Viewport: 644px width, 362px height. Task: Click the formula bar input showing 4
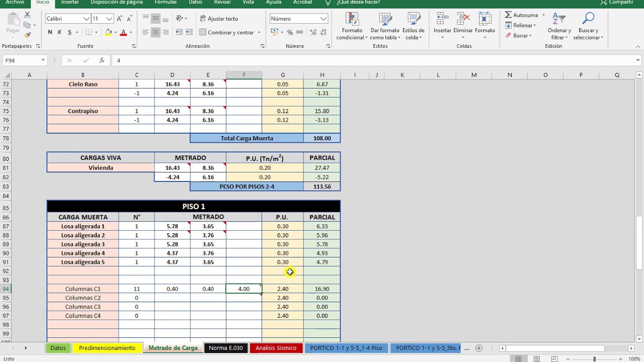[x=372, y=60]
